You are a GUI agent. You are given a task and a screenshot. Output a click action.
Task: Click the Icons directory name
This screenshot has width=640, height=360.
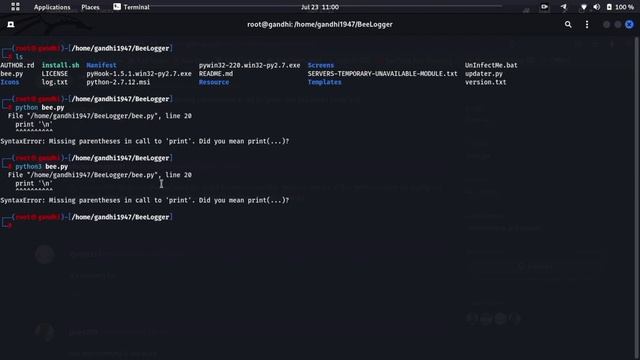10,82
